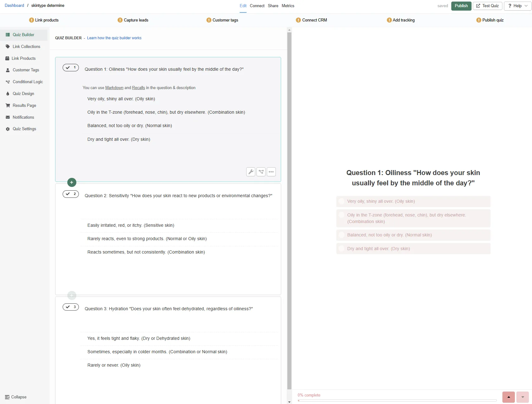Click the Test Quiz button
This screenshot has width=532, height=404.
487,6
